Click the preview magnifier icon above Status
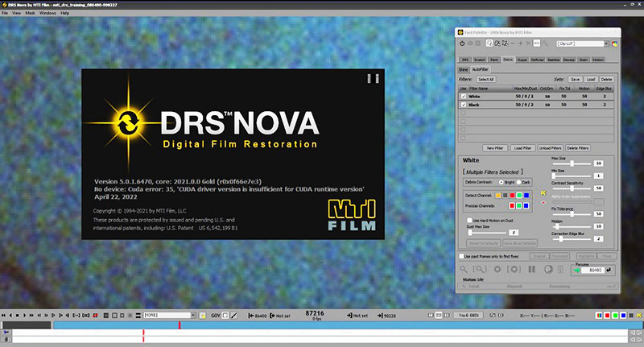The width and height of the screenshot is (644, 347). click(x=464, y=270)
